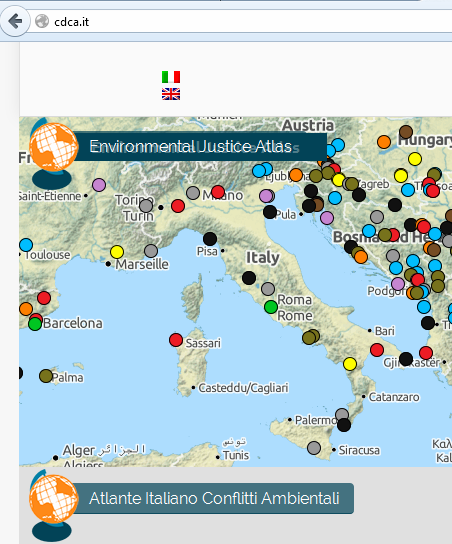The image size is (452, 544).
Task: Select the blue marker above Toulouse
Action: tap(26, 245)
